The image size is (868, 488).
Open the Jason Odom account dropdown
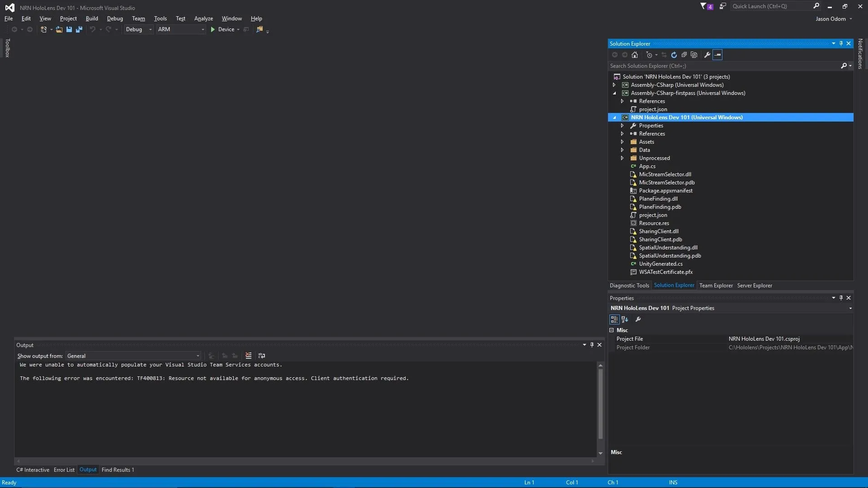[x=834, y=19]
